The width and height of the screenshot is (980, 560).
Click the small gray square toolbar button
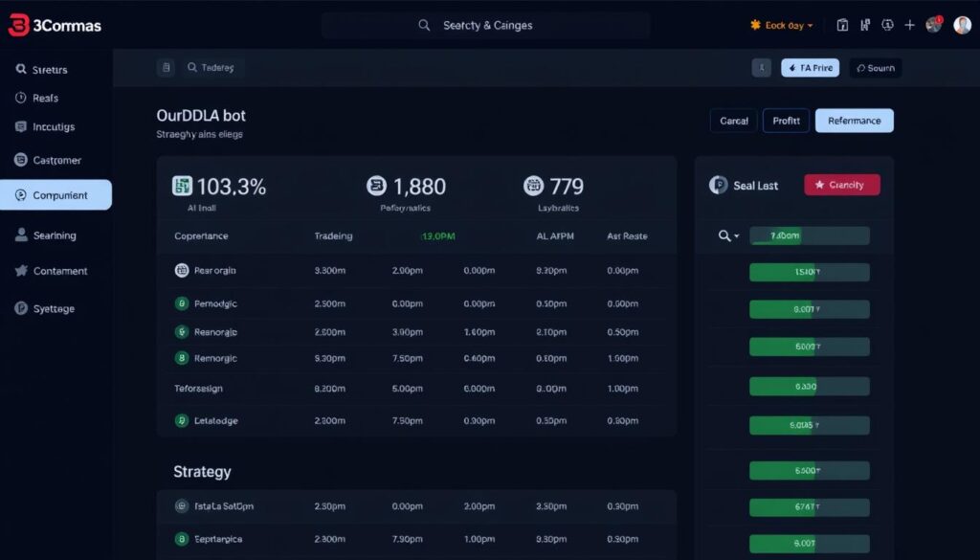[761, 68]
